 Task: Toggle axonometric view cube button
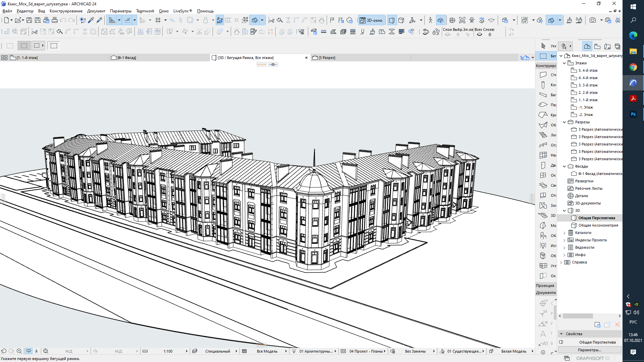click(x=401, y=20)
